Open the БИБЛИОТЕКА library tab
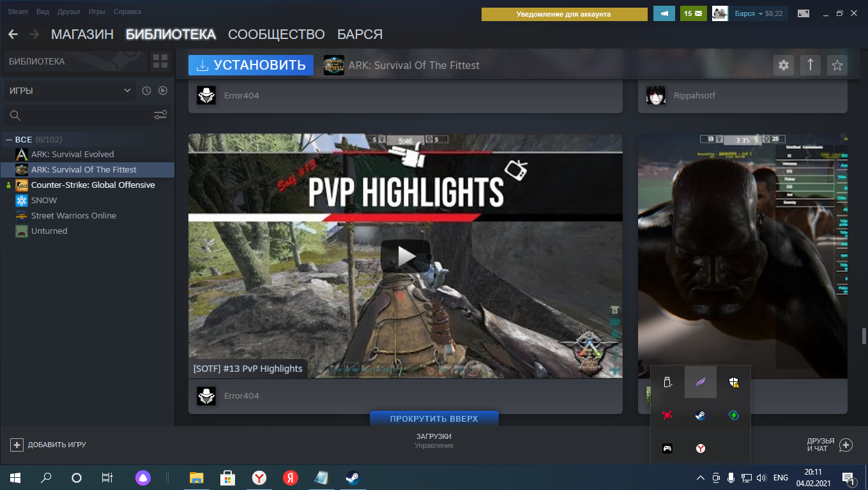Screen dimensions: 868x490 (x=171, y=34)
